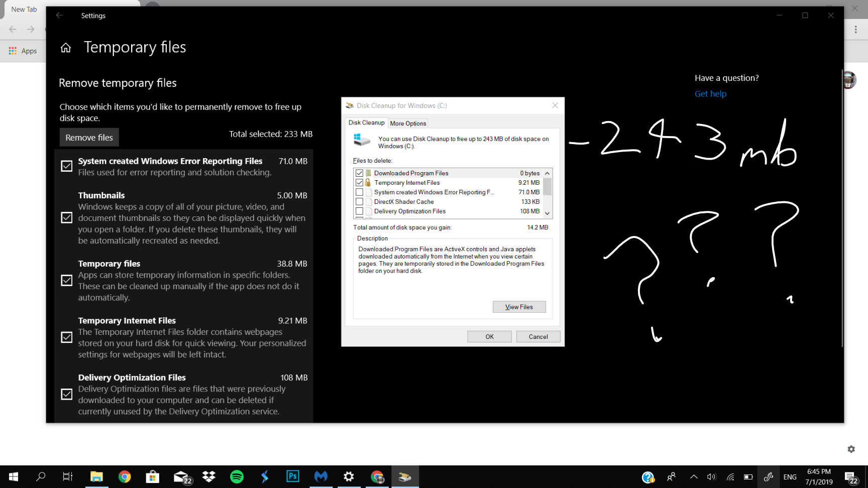Click scroll-down arrow in Files to delete

[548, 213]
